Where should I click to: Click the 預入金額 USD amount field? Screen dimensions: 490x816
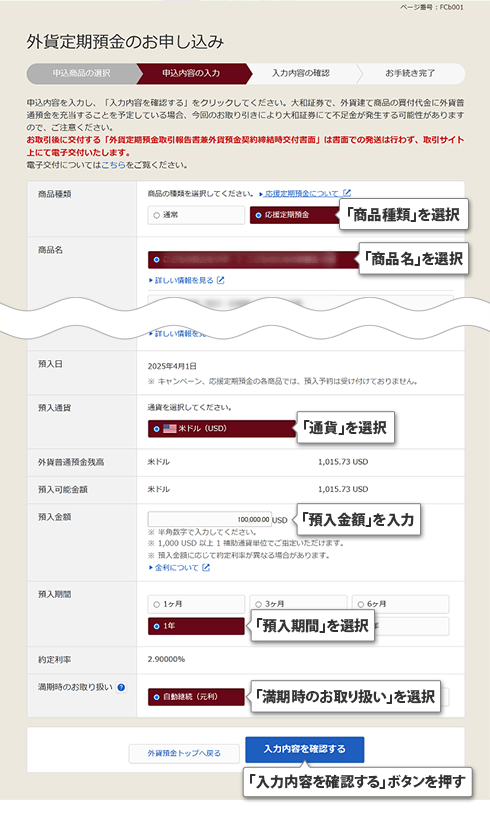[210, 519]
